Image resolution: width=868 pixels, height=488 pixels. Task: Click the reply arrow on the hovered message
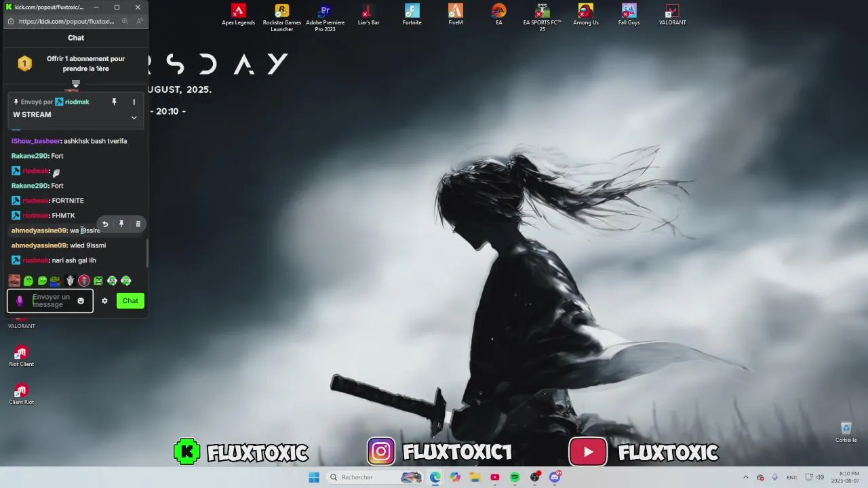105,224
